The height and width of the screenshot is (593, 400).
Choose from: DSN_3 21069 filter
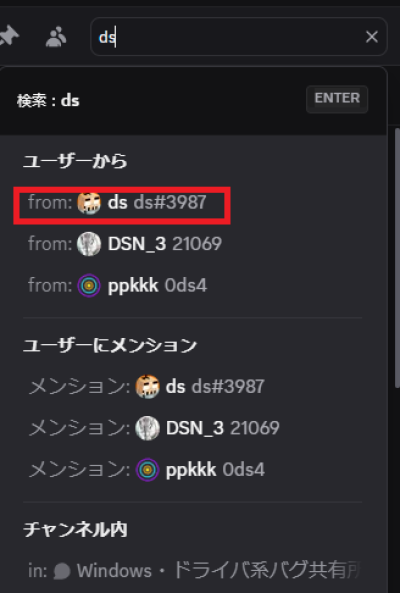tap(192, 244)
